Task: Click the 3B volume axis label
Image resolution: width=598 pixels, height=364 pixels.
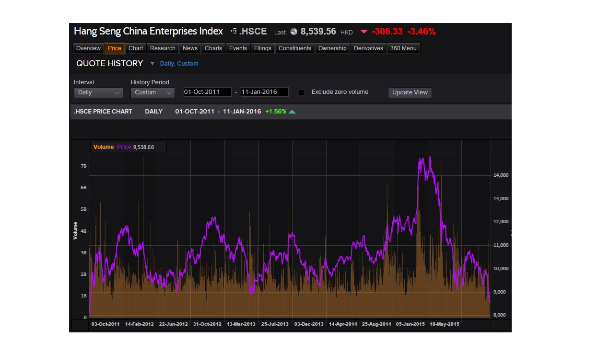Action: click(x=84, y=253)
